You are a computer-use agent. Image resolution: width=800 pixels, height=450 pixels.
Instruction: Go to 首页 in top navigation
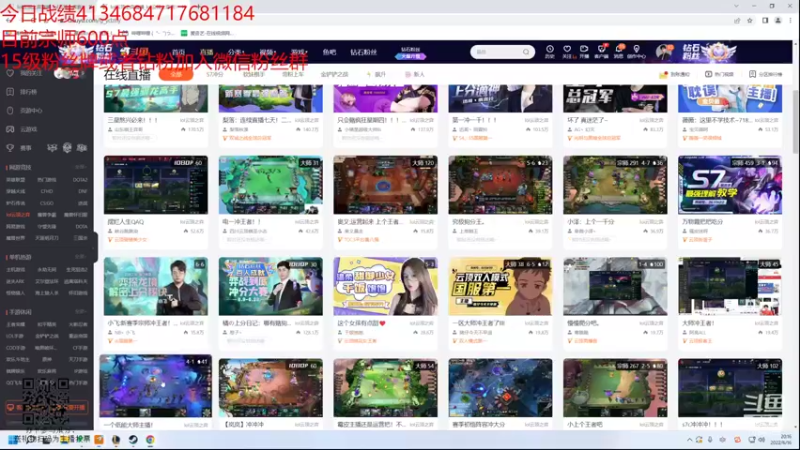click(179, 52)
